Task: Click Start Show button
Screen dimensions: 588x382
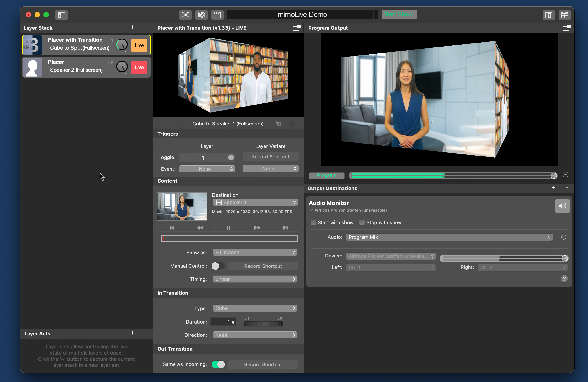Action: pos(399,14)
